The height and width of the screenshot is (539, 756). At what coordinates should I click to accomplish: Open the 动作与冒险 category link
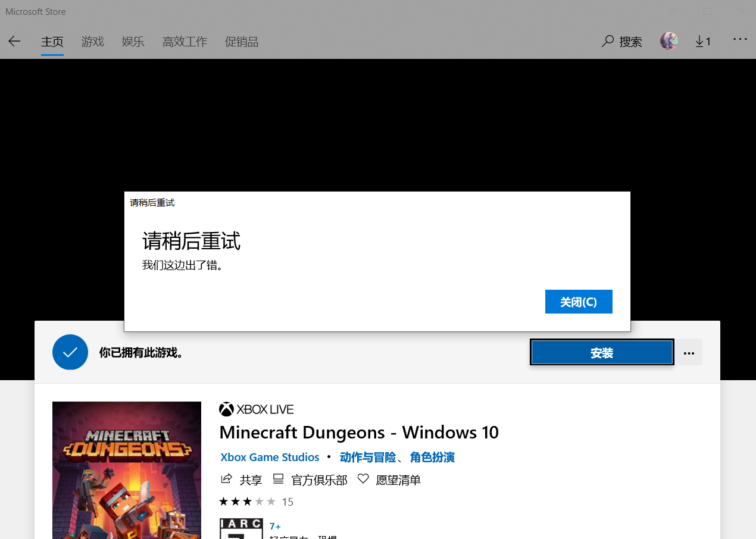368,457
